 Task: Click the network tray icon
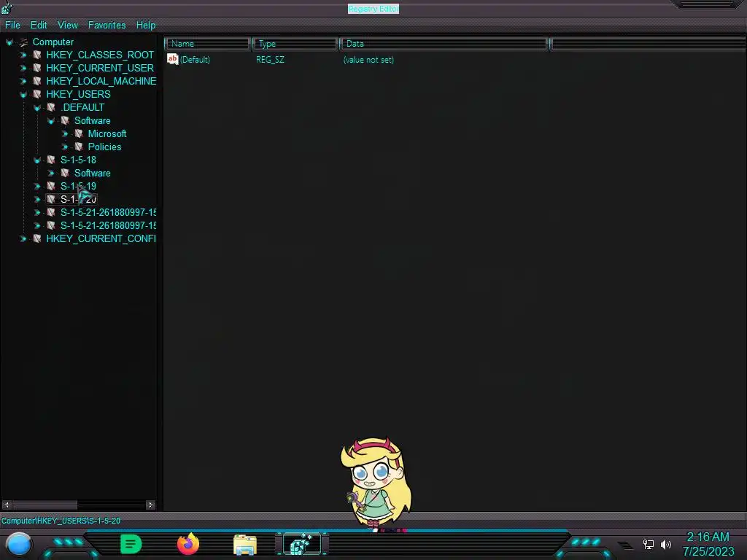coord(649,544)
